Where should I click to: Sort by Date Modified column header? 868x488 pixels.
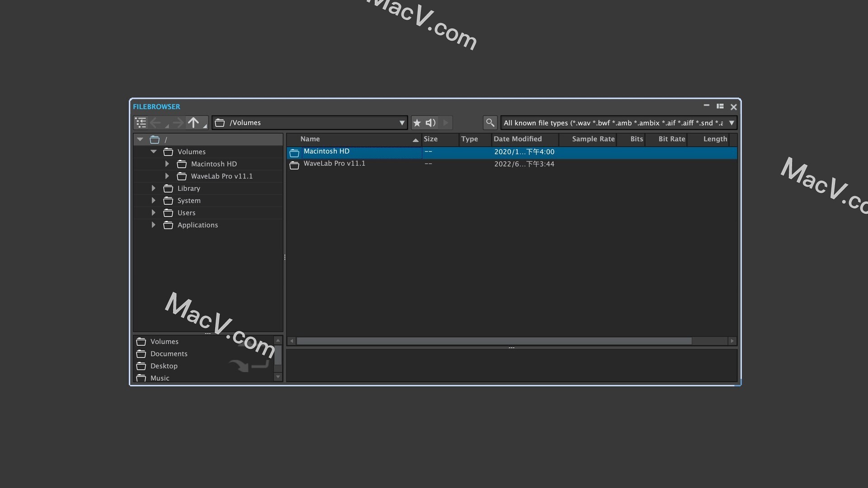[525, 139]
